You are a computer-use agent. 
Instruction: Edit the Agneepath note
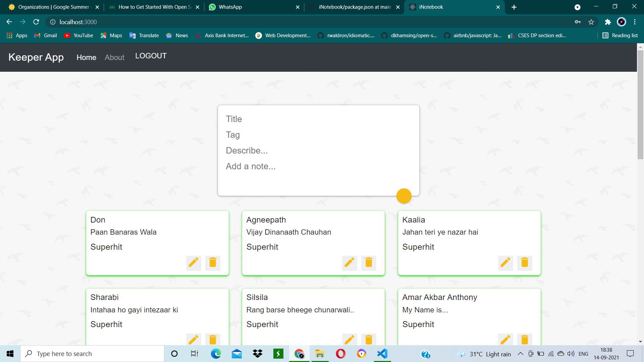coord(350,262)
